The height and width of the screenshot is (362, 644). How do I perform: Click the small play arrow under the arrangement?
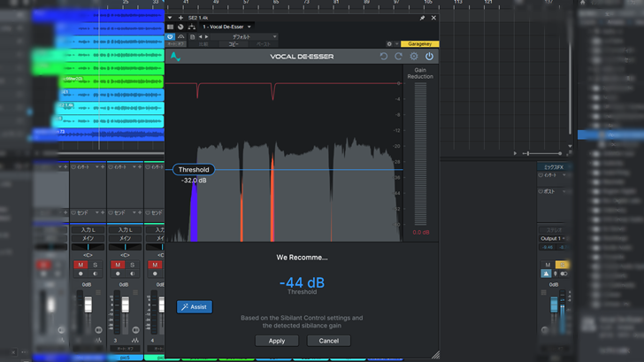coord(515,153)
